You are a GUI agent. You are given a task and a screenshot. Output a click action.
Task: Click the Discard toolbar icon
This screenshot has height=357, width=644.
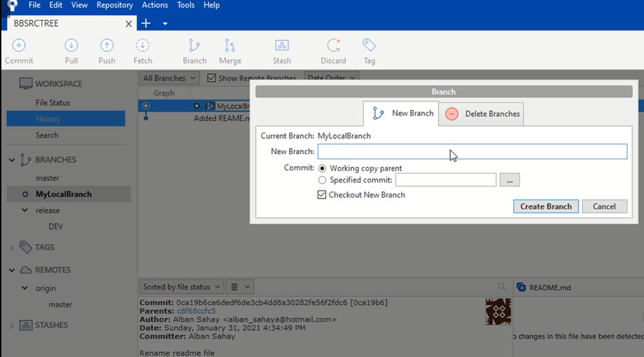pyautogui.click(x=333, y=51)
